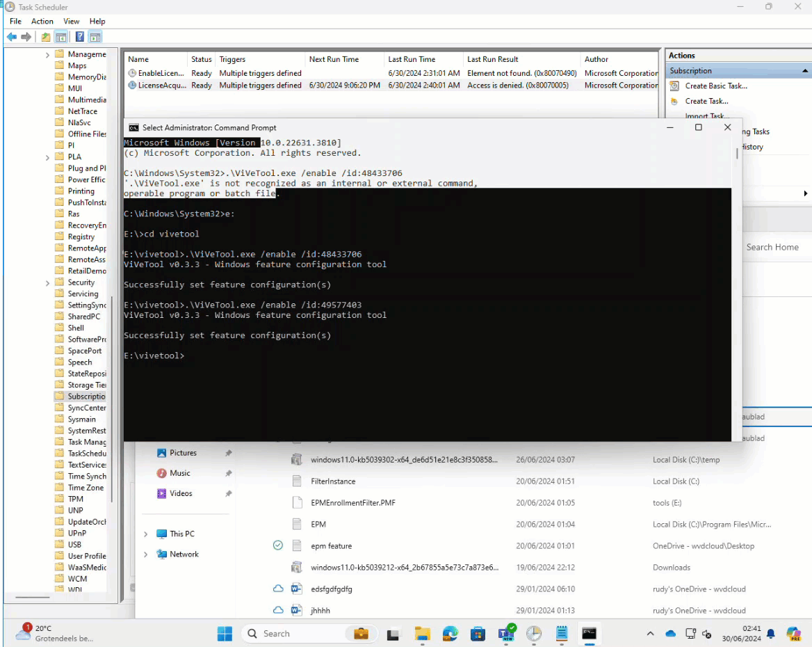Click the Command Prompt taskbar icon
The width and height of the screenshot is (812, 647).
tap(590, 634)
